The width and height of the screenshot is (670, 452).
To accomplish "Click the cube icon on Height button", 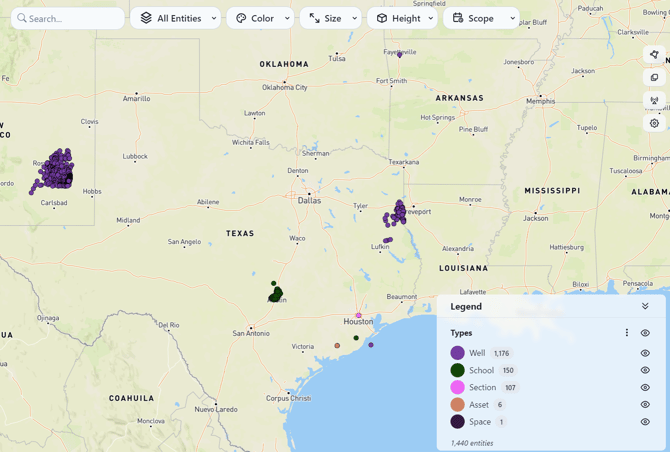I will point(382,18).
